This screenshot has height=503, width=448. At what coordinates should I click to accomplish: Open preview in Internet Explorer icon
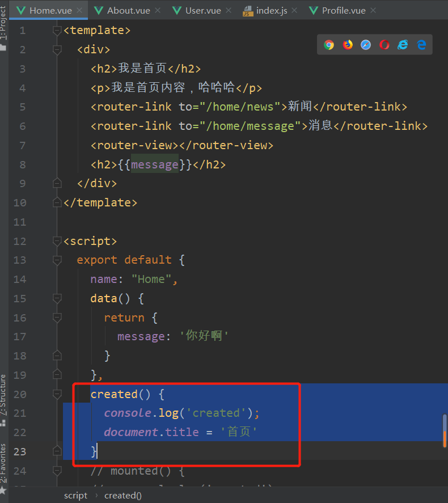tap(403, 45)
